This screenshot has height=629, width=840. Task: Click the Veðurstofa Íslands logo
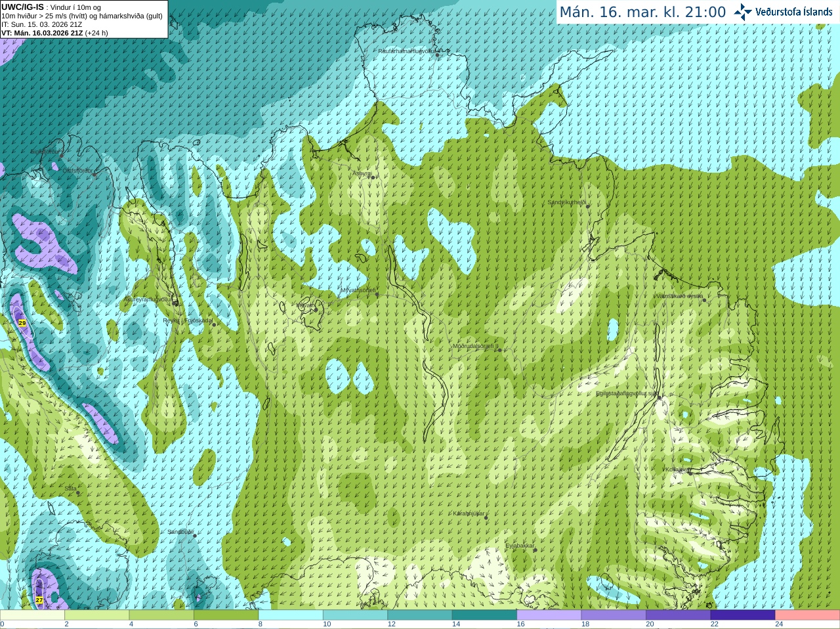(783, 12)
